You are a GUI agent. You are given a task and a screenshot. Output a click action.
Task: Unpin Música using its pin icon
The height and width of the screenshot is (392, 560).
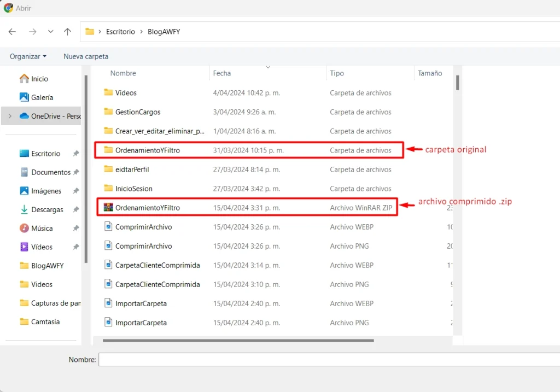coord(75,228)
